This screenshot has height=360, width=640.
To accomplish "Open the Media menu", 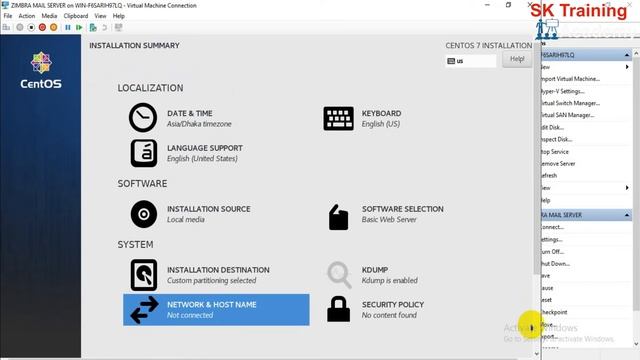I will point(49,16).
